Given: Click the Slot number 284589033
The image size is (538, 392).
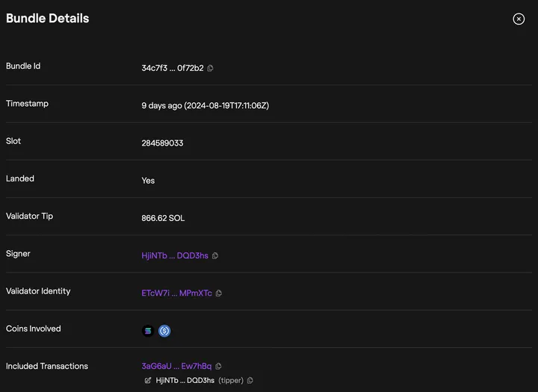Looking at the screenshot, I should click(x=162, y=143).
